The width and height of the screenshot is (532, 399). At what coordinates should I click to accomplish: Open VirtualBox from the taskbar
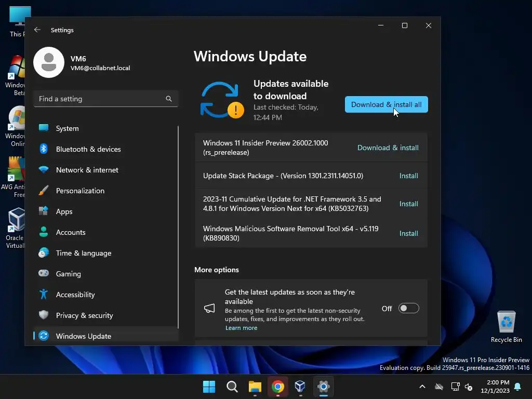coord(300,387)
